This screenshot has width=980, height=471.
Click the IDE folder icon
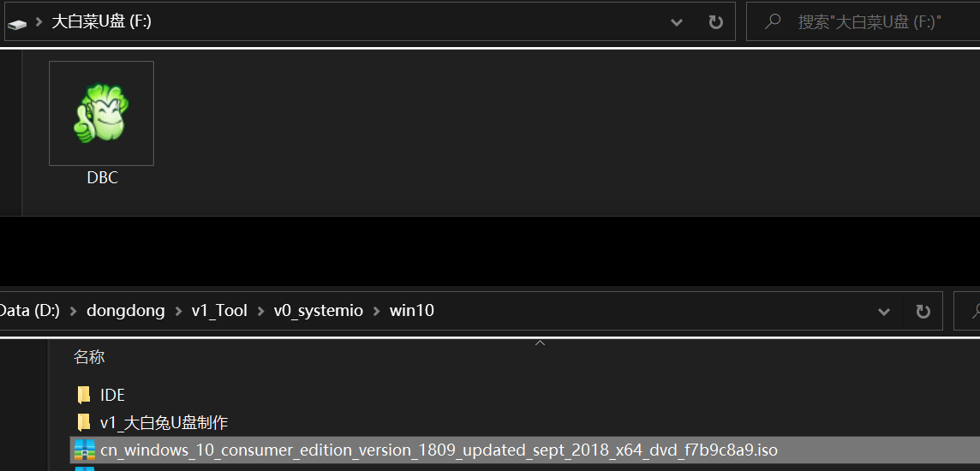[x=84, y=395]
